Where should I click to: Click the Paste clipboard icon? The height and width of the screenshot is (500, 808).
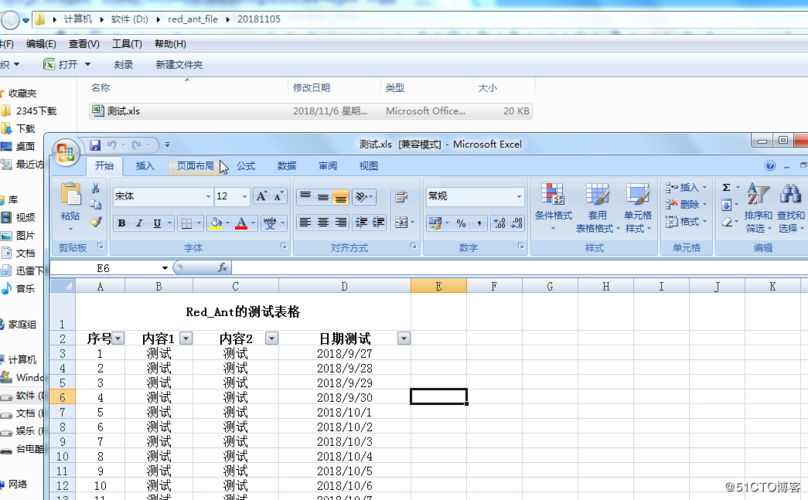pos(71,195)
